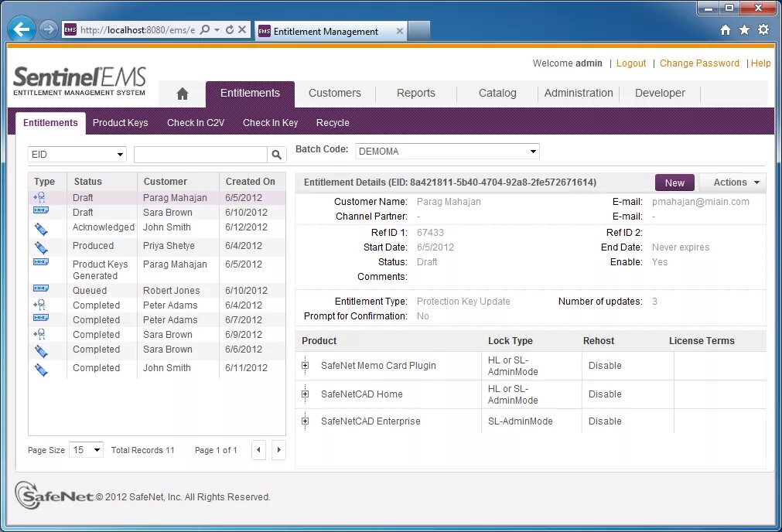Click the pmahajan@miain.com e-mail value
Screen dimensions: 782x532
click(700, 201)
